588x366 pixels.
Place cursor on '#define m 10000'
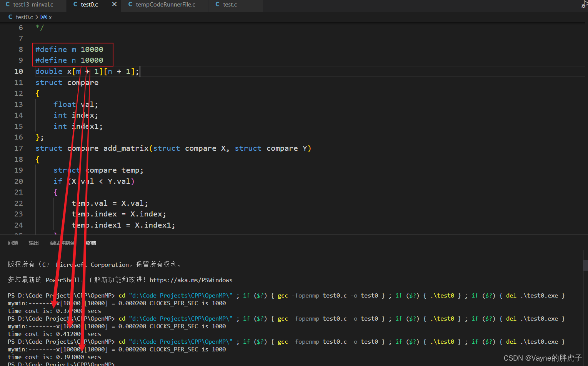(69, 49)
